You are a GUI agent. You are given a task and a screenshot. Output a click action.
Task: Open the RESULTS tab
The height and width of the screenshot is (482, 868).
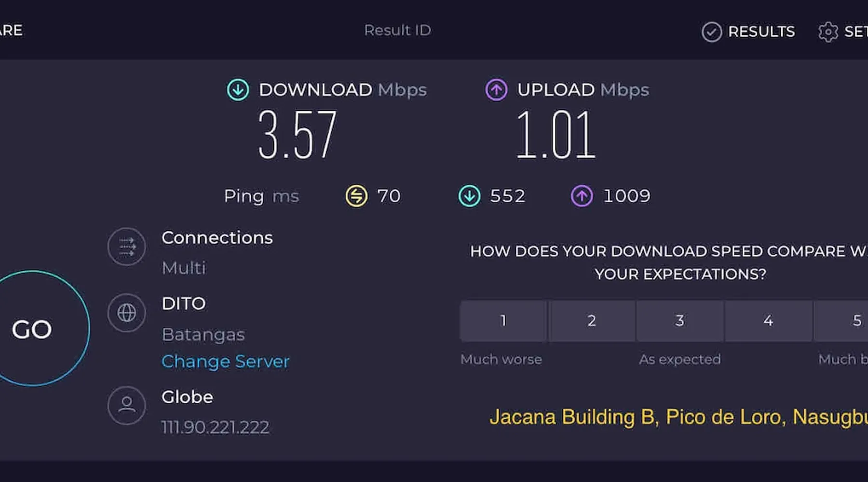[748, 32]
